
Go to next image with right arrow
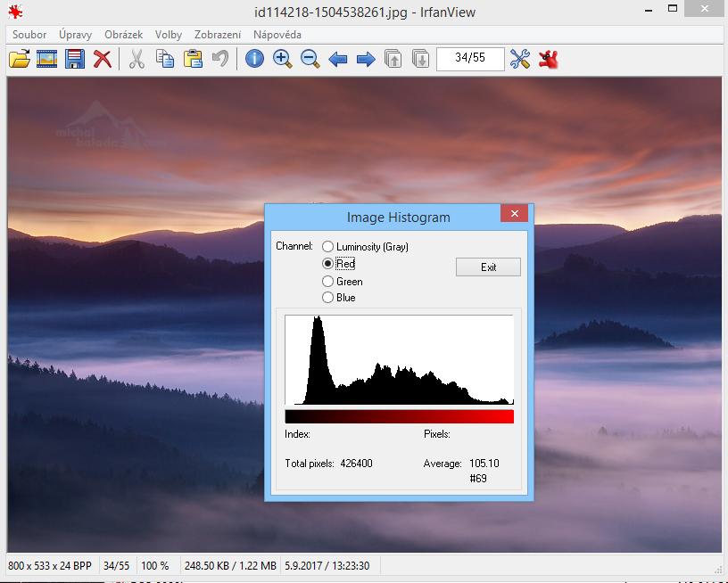[x=365, y=59]
